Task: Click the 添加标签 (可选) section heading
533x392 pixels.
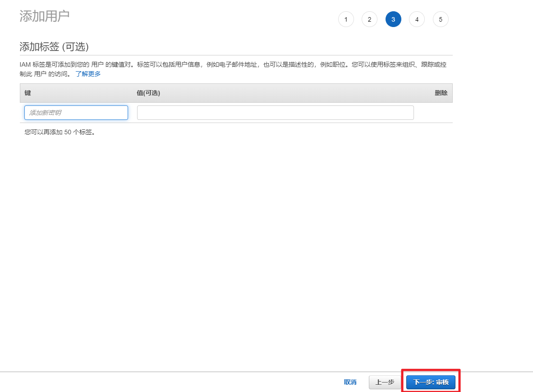Action: click(54, 47)
